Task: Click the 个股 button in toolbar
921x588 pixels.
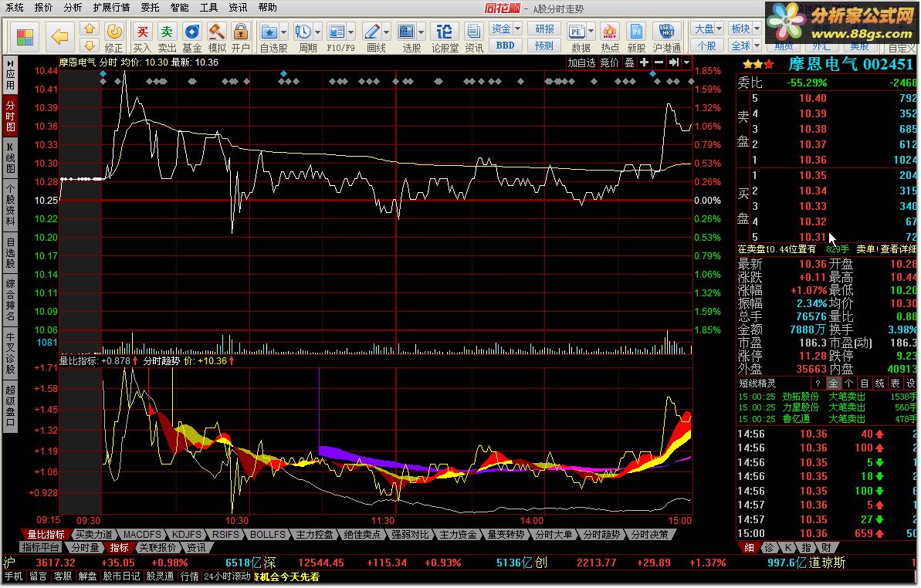Action: click(x=706, y=46)
